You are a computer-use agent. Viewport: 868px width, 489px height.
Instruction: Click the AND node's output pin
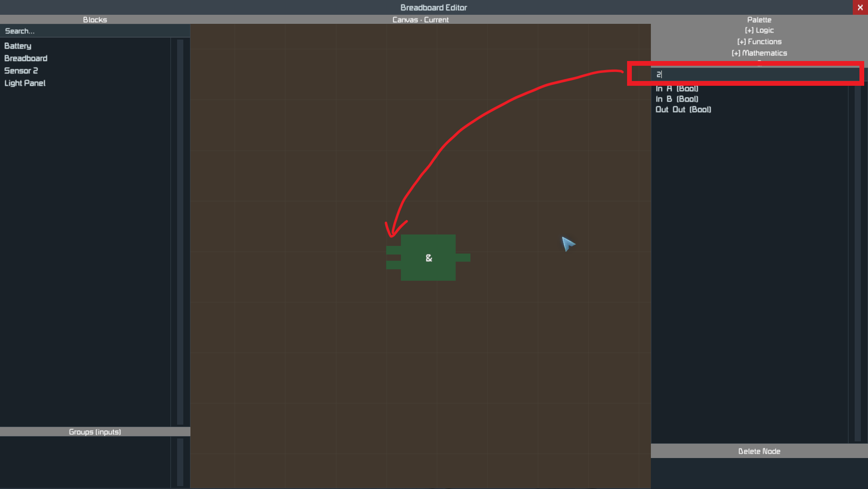click(463, 257)
